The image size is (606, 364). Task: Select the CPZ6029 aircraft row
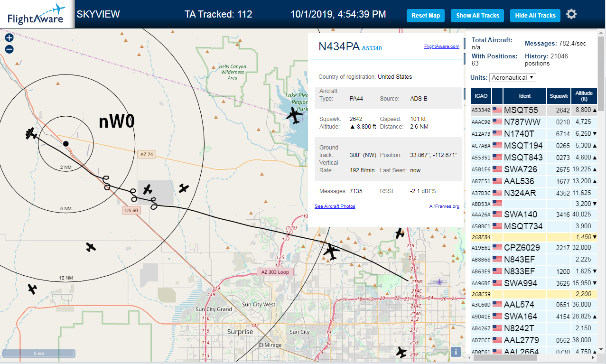click(x=534, y=247)
